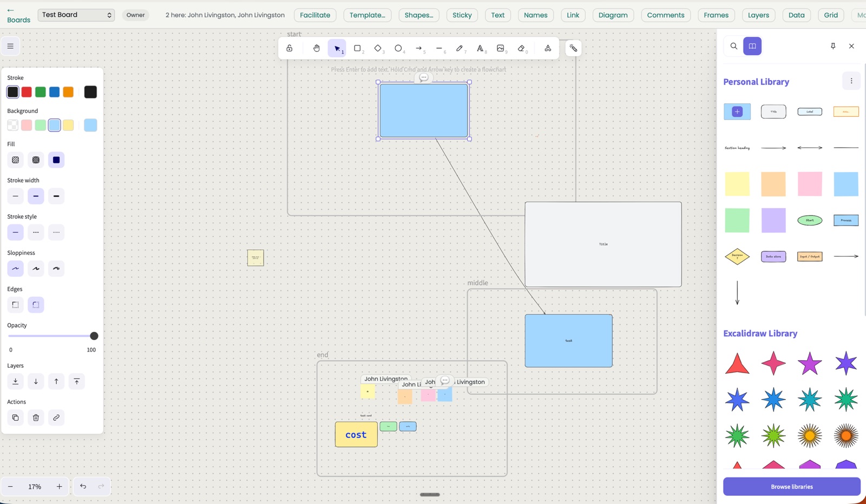The height and width of the screenshot is (504, 866).
Task: Bring selected shape to front
Action: (77, 381)
